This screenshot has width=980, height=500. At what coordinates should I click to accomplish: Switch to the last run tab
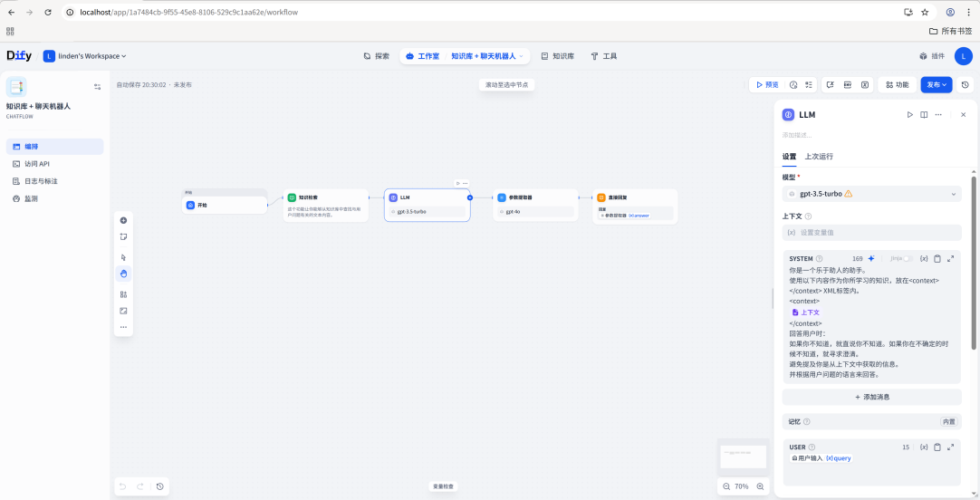point(818,156)
